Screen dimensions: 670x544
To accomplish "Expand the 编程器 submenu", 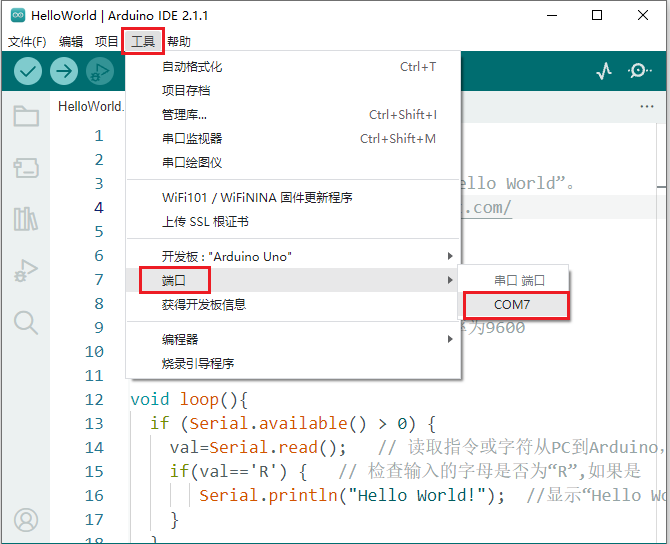I will tap(294, 339).
